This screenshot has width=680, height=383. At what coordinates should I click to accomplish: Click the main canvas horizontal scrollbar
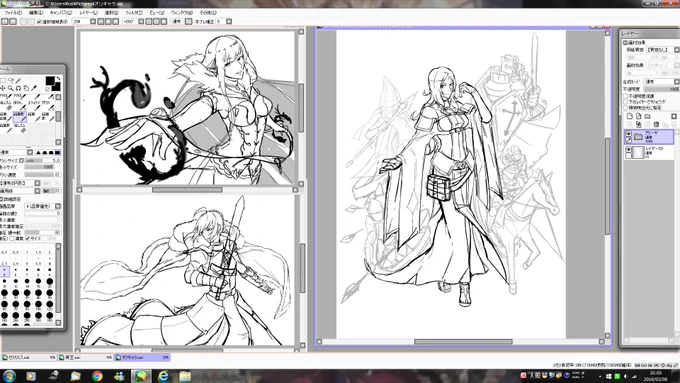pos(463,342)
